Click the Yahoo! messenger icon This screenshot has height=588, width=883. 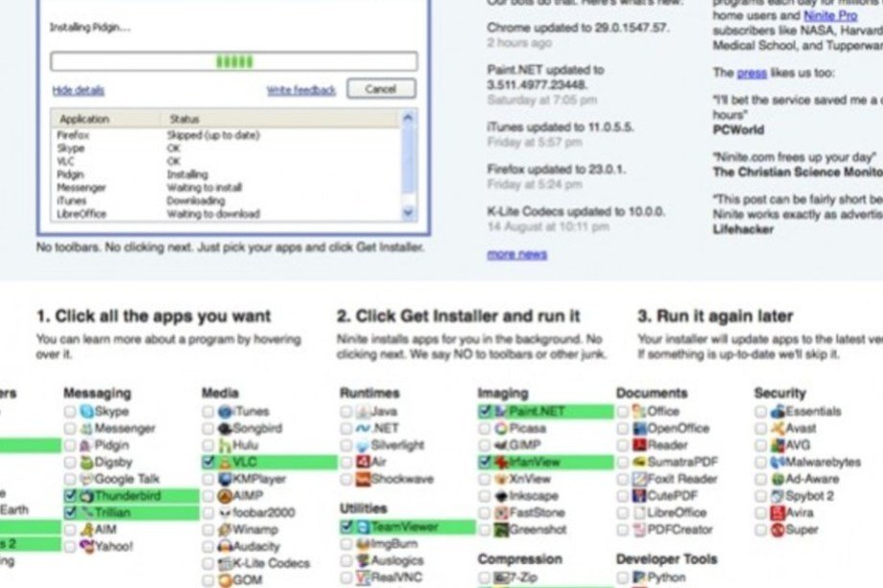point(86,547)
